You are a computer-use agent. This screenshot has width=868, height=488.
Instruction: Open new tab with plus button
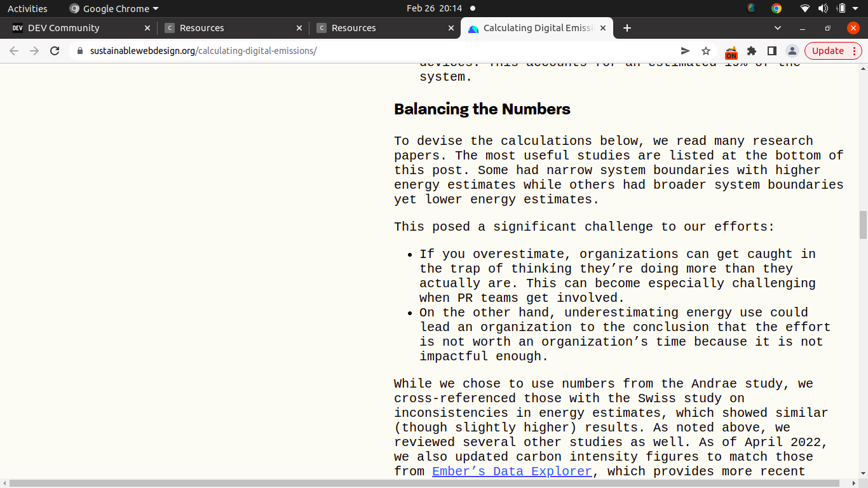[627, 28]
